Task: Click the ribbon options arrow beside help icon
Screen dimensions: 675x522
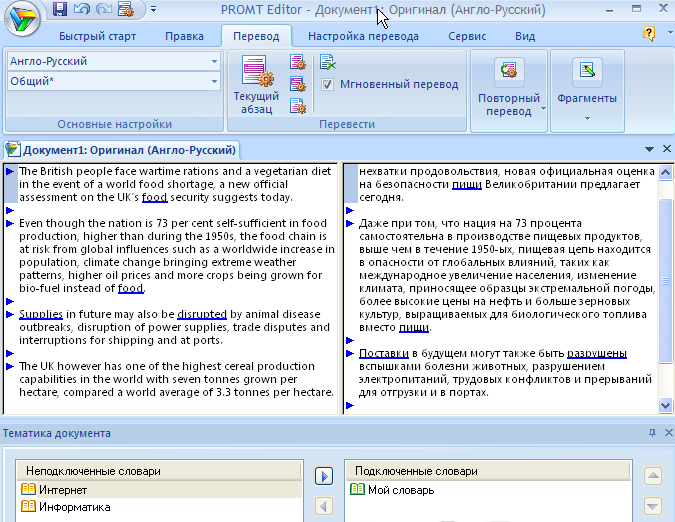Action: 670,33
